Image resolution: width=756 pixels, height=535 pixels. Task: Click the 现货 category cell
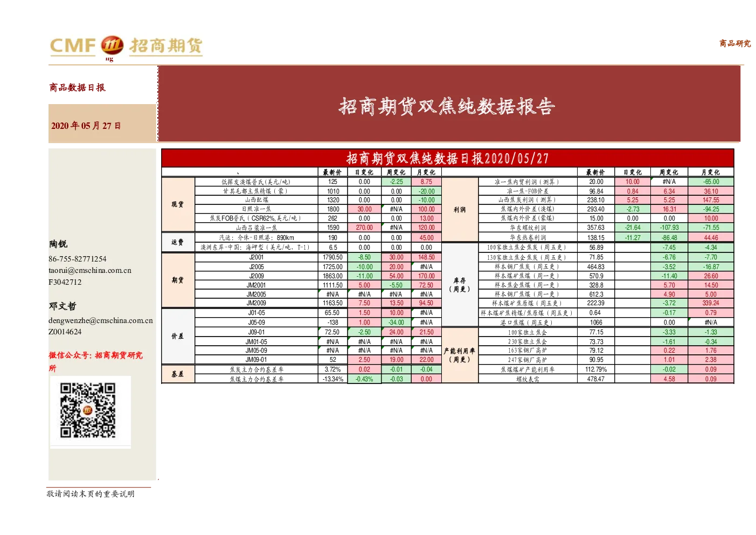[178, 204]
